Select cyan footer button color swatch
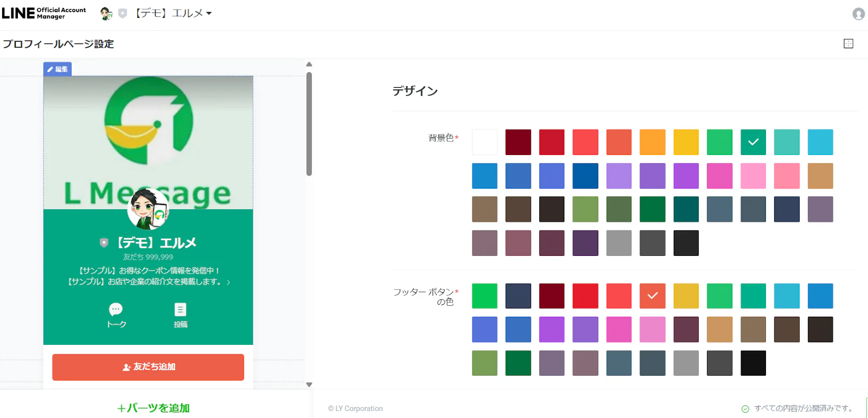Screen dimensions: 868x418 click(x=787, y=296)
